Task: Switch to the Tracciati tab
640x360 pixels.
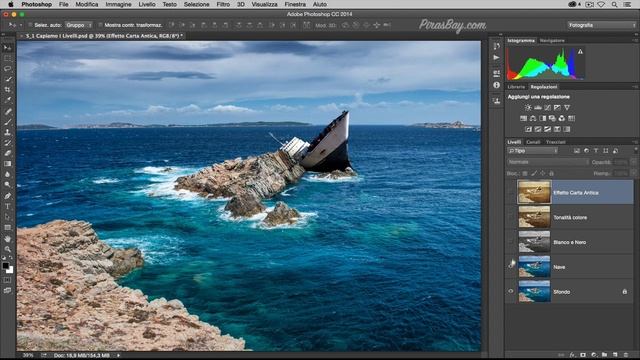Action: [556, 142]
